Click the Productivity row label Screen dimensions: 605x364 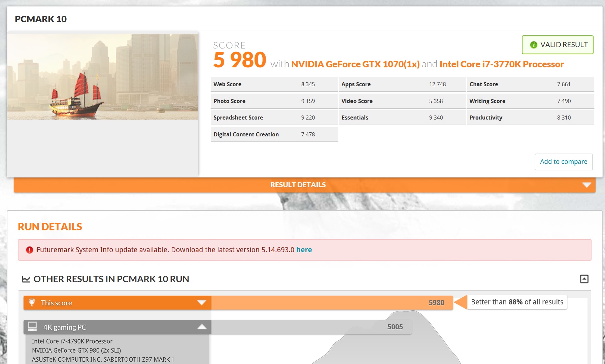pos(486,118)
